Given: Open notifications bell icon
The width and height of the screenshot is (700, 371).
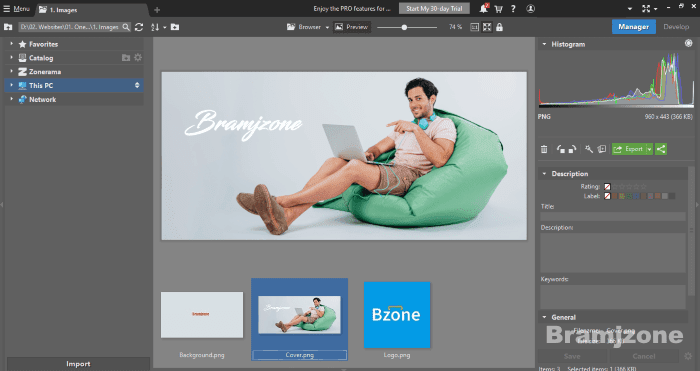Looking at the screenshot, I should pos(484,8).
